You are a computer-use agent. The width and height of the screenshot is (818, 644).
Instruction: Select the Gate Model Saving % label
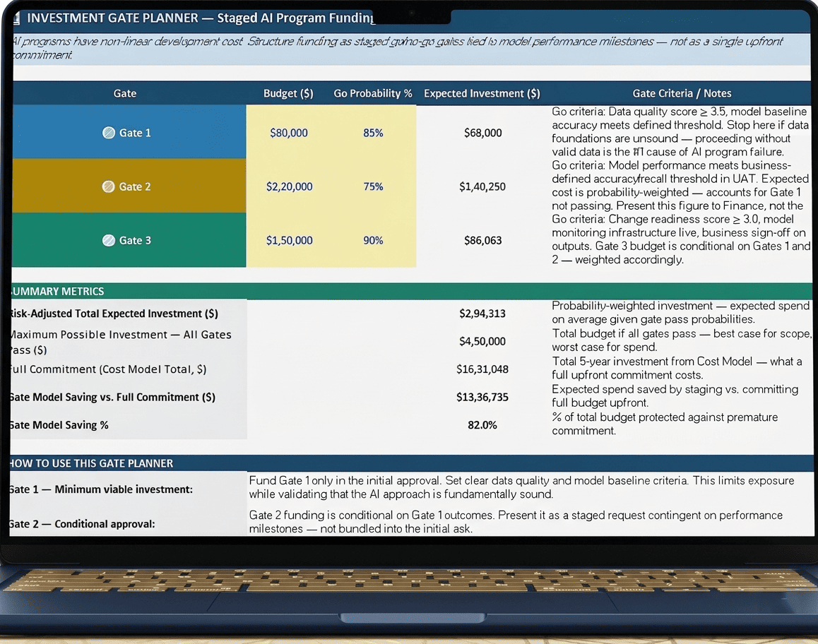click(59, 425)
